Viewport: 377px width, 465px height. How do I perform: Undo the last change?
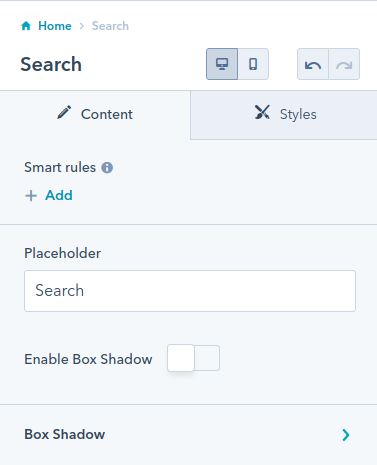(x=313, y=64)
